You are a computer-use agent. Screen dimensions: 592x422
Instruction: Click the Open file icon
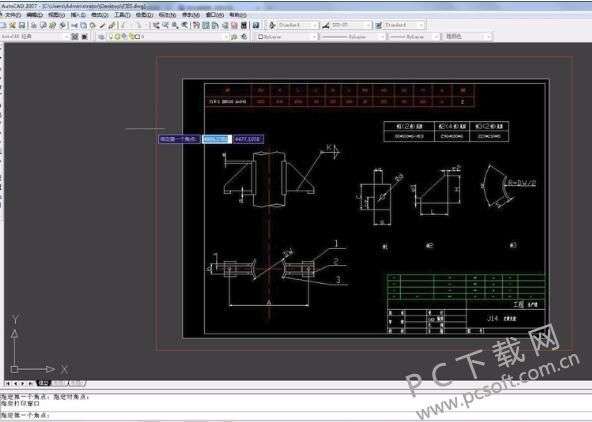click(x=12, y=25)
